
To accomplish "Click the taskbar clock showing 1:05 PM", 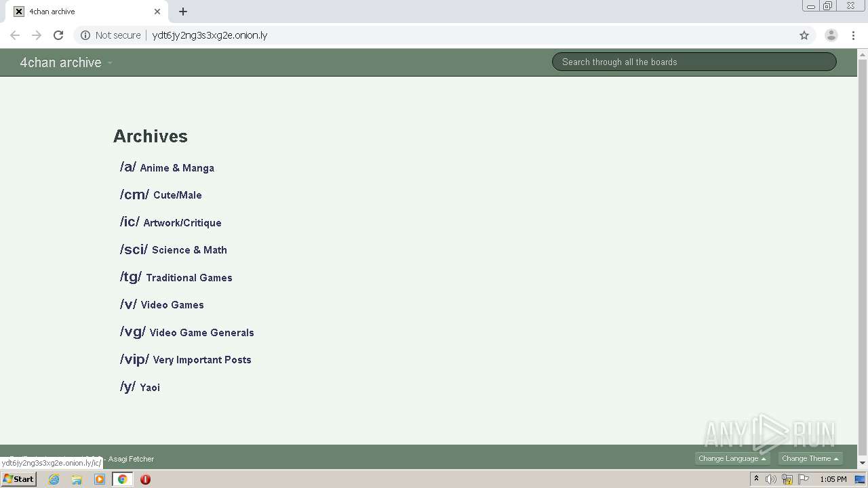I will [833, 479].
